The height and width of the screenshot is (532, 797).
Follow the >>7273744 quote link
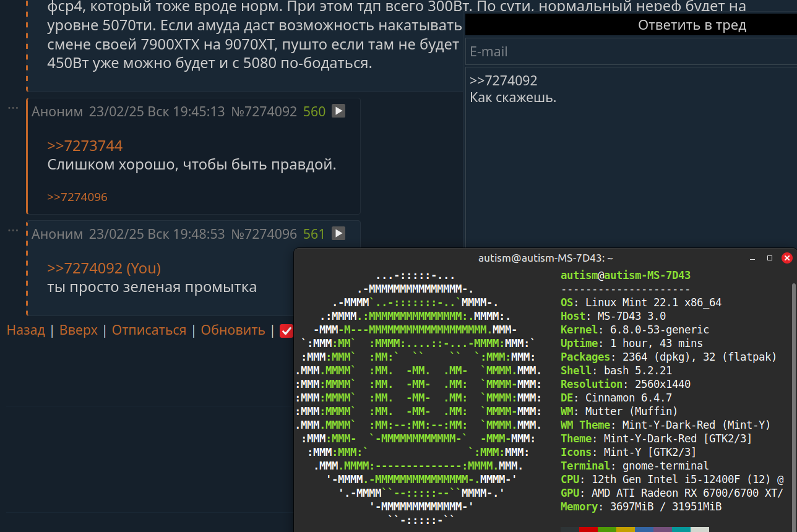85,146
